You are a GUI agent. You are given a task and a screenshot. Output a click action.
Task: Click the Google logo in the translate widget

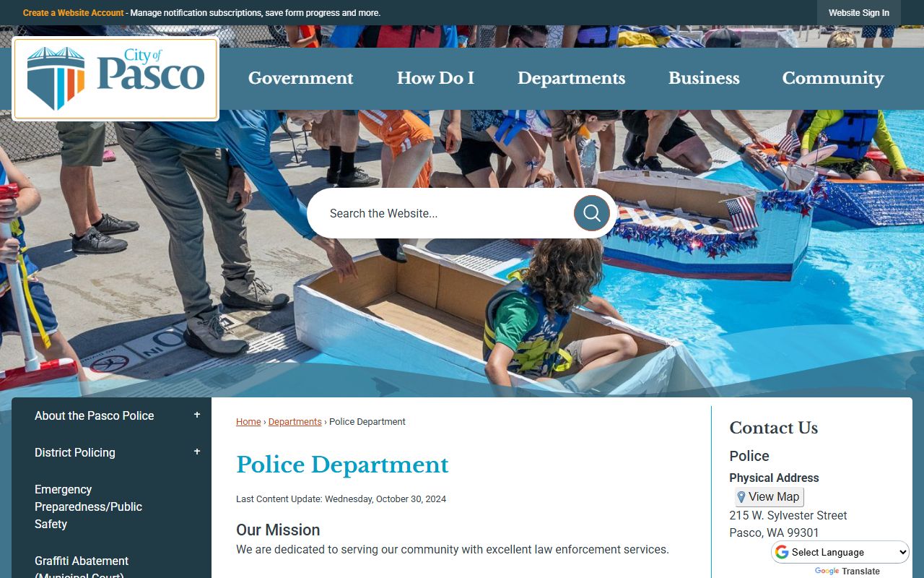827,571
